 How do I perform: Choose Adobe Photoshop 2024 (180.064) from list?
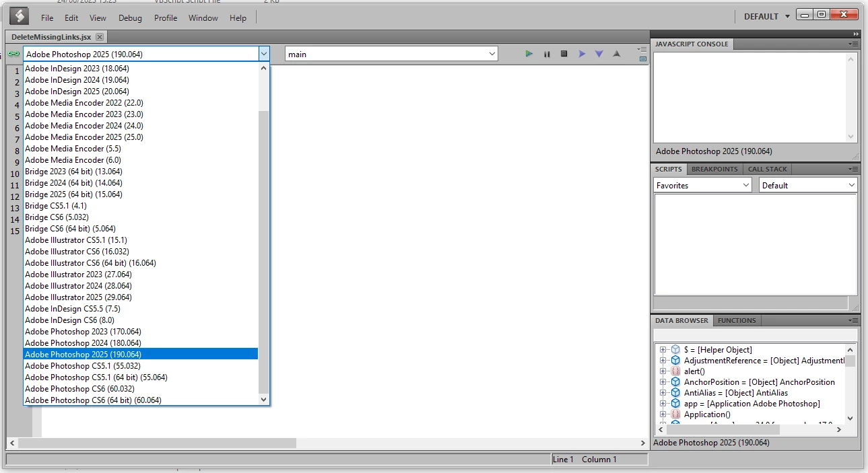(x=141, y=343)
